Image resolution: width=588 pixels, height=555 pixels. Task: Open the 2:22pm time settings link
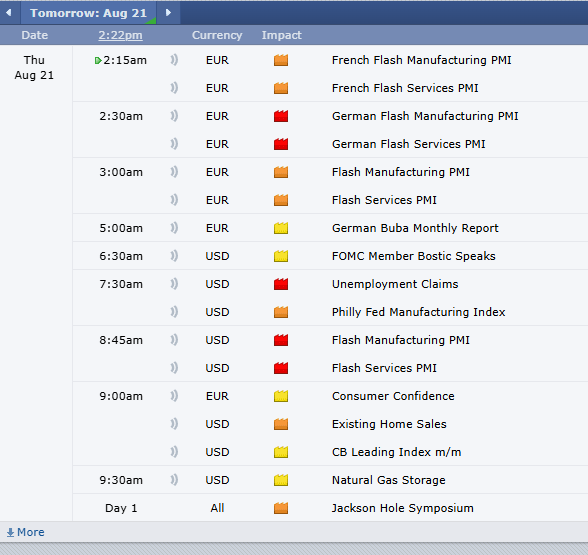coord(120,35)
